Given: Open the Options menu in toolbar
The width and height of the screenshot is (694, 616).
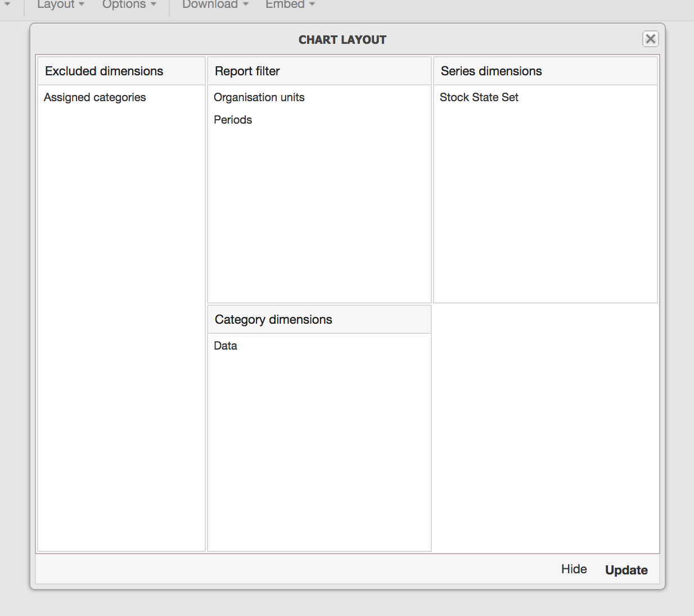Looking at the screenshot, I should point(129,4).
